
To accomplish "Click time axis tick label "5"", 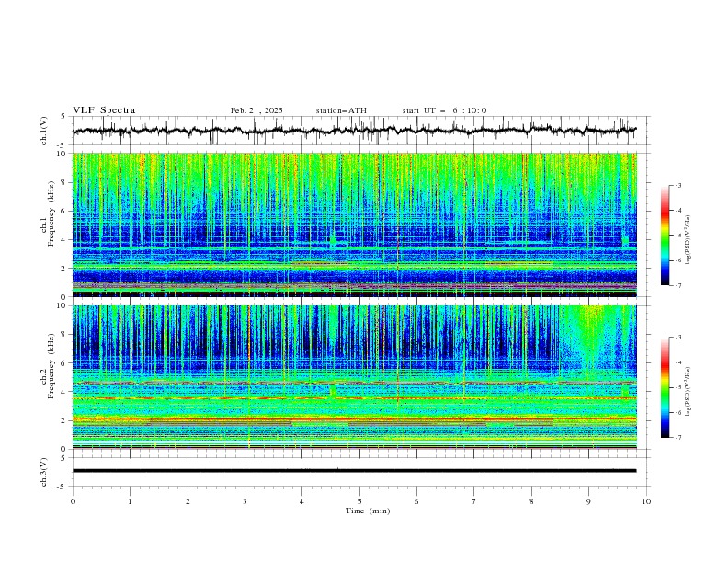I will click(x=359, y=501).
